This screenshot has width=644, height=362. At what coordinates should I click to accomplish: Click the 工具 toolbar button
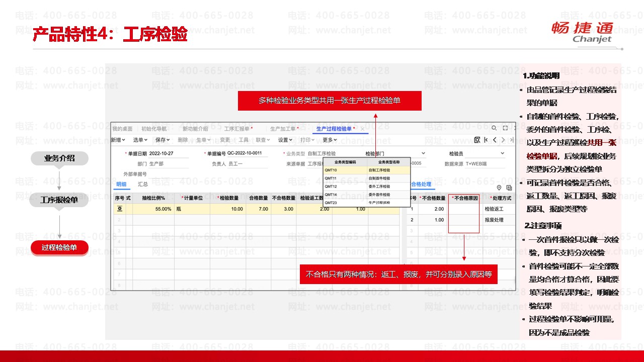(244, 140)
